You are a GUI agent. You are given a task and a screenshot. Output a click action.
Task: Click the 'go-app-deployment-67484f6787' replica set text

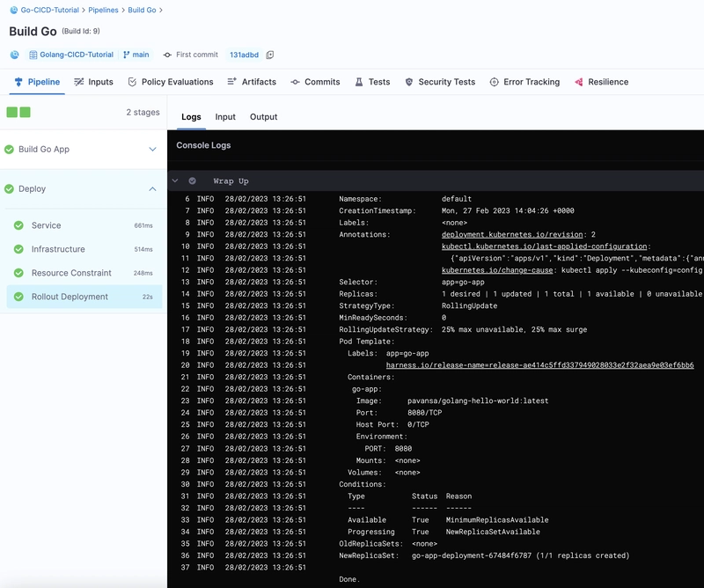pos(472,555)
